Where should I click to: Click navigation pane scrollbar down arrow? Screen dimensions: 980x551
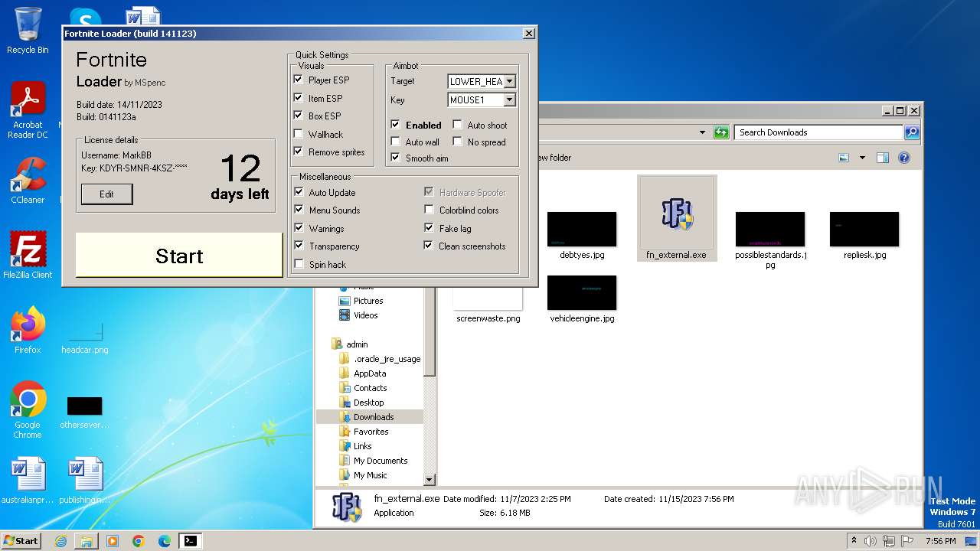pos(430,480)
